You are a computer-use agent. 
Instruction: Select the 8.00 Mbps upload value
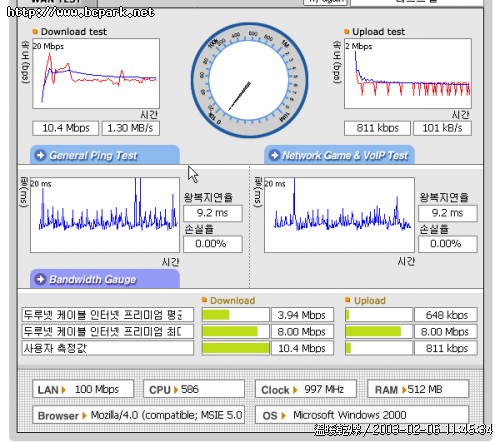pos(446,331)
